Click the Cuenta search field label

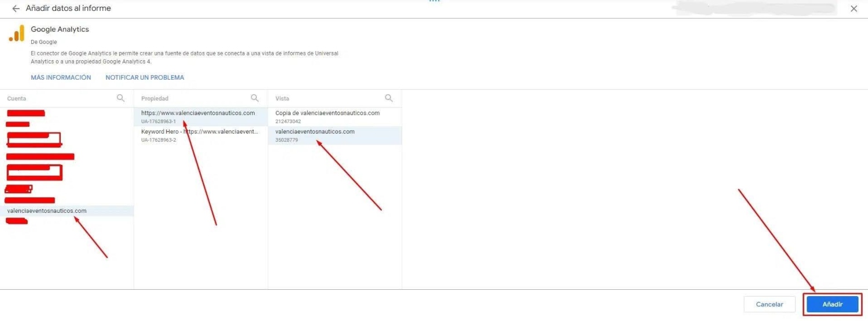[17, 99]
